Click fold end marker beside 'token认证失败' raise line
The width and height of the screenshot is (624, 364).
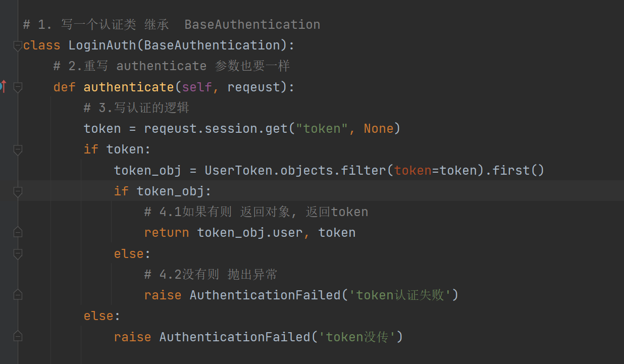[x=18, y=295]
